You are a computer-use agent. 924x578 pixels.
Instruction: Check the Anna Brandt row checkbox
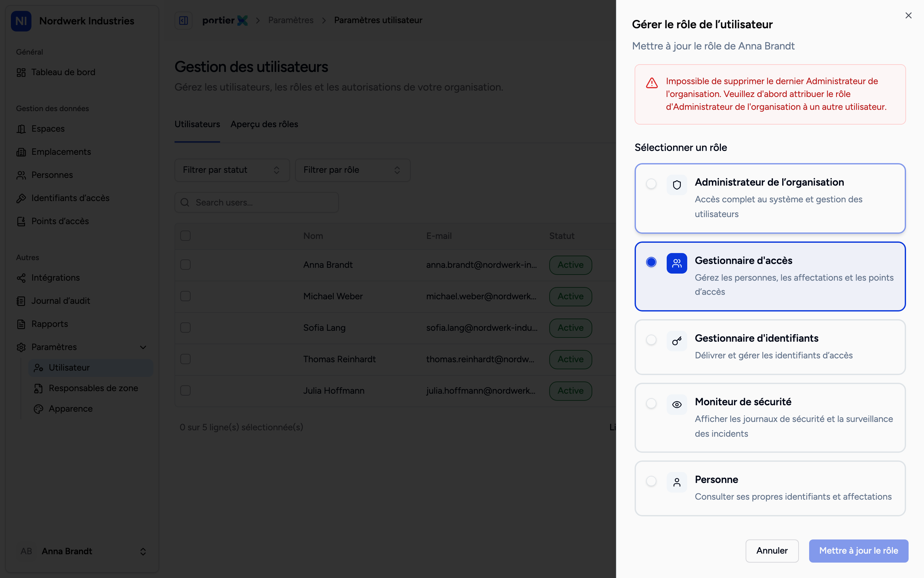pyautogui.click(x=185, y=265)
